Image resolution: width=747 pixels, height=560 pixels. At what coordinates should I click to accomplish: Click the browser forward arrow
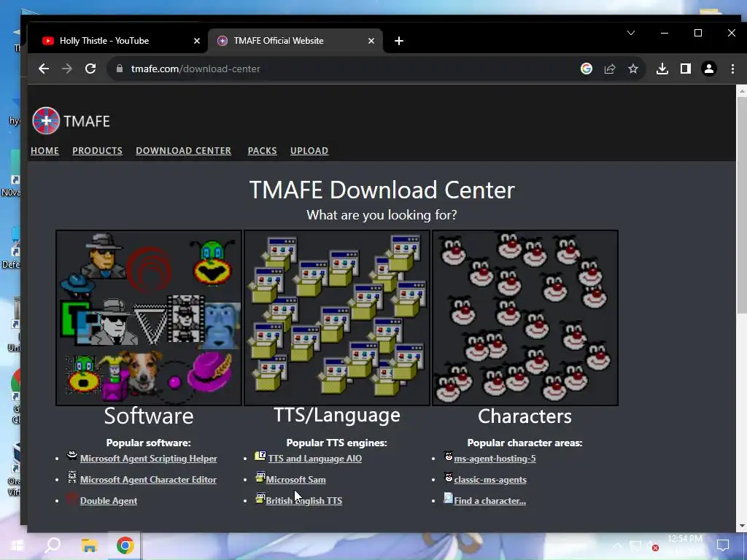[67, 69]
